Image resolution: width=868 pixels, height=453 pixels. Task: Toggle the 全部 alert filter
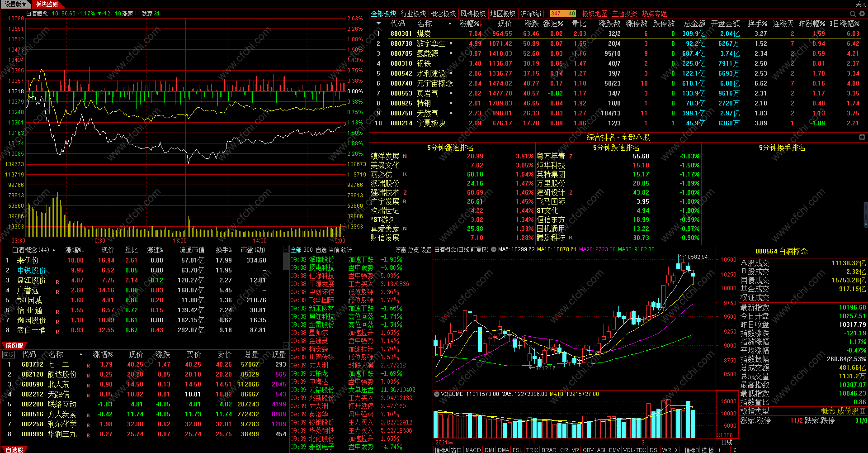pos(296,250)
